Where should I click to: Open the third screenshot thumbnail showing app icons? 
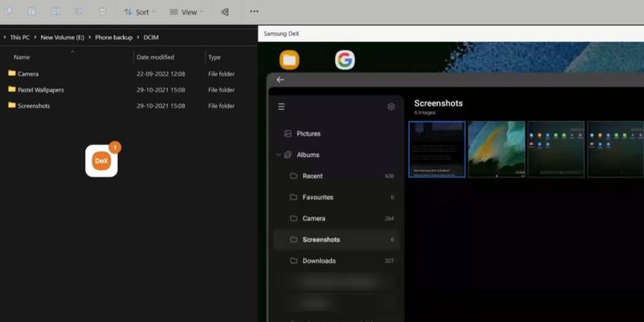click(556, 150)
